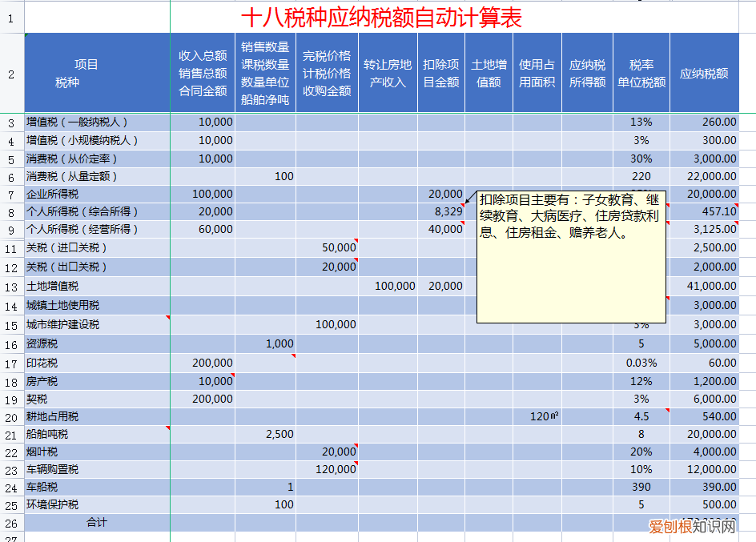Click the red triangle near the 资源税 row 税率 column
The image size is (756, 542).
pos(295,355)
